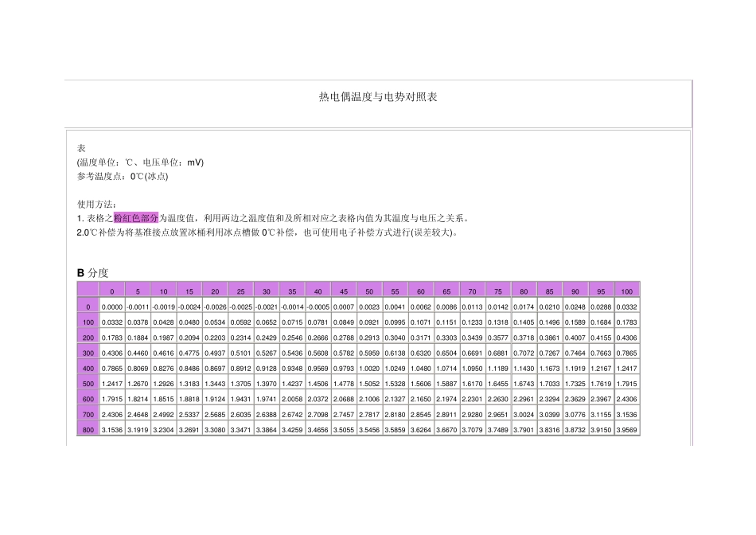Click the cell with value 0.0000
756x535 pixels.
tap(112, 307)
